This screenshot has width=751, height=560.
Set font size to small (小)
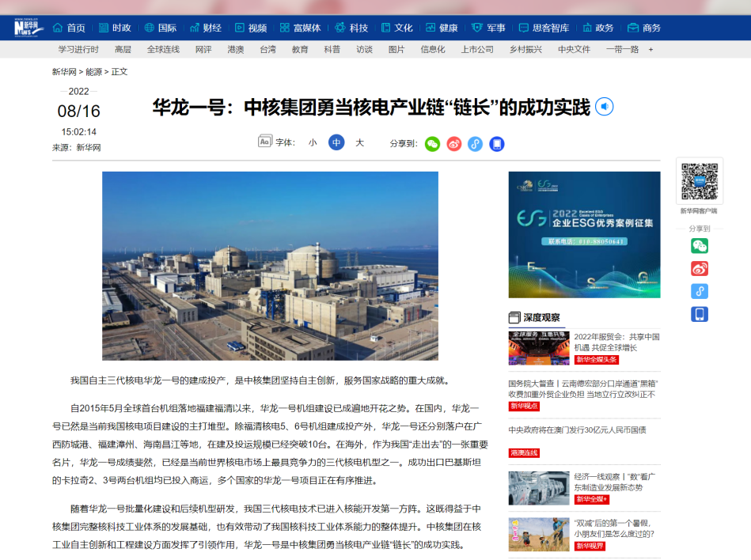(x=313, y=143)
